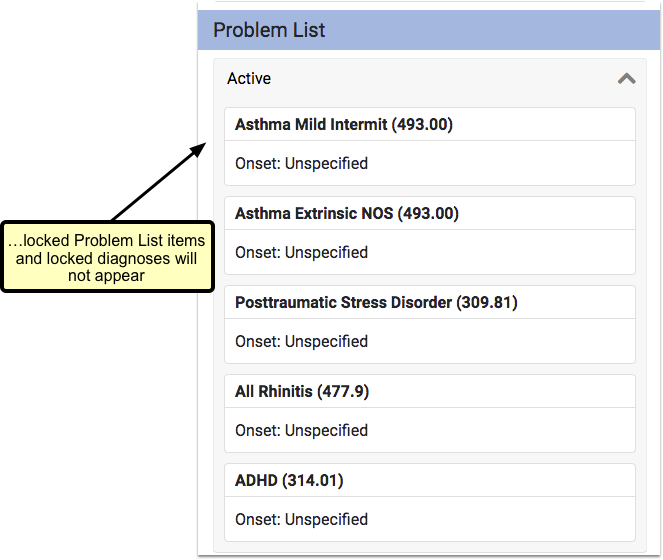Open Asthma Extrinsic NOS (493.00) problem
This screenshot has height=560, width=663.
tap(347, 213)
